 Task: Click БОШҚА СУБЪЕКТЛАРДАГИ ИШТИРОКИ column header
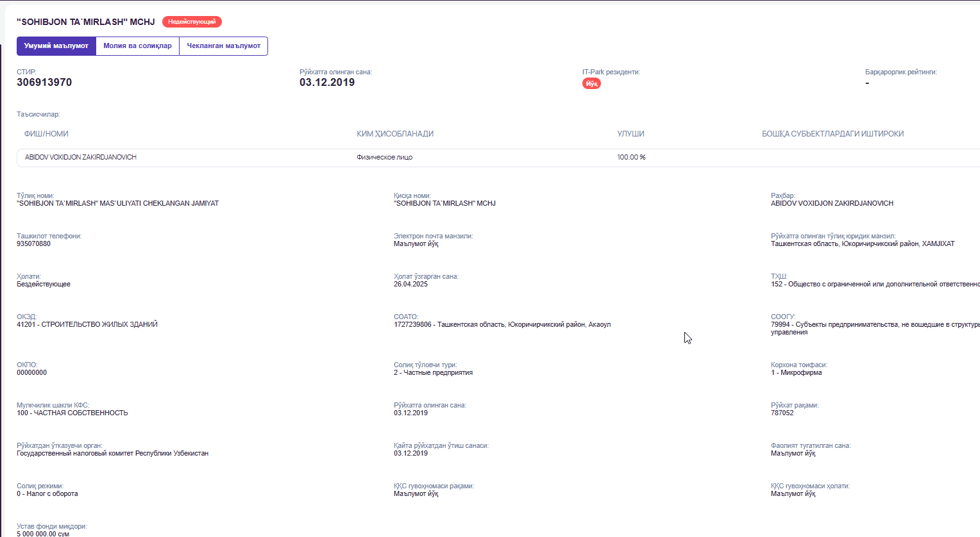click(x=832, y=134)
